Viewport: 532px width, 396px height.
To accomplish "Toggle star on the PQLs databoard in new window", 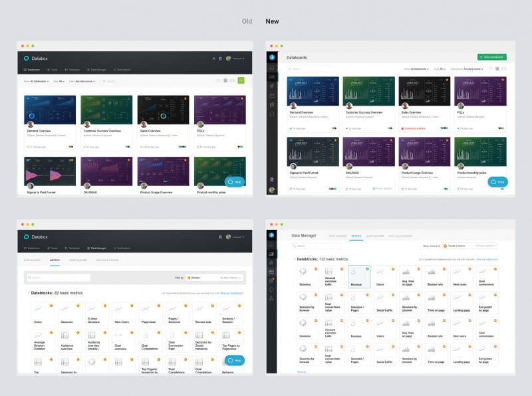I will (503, 80).
